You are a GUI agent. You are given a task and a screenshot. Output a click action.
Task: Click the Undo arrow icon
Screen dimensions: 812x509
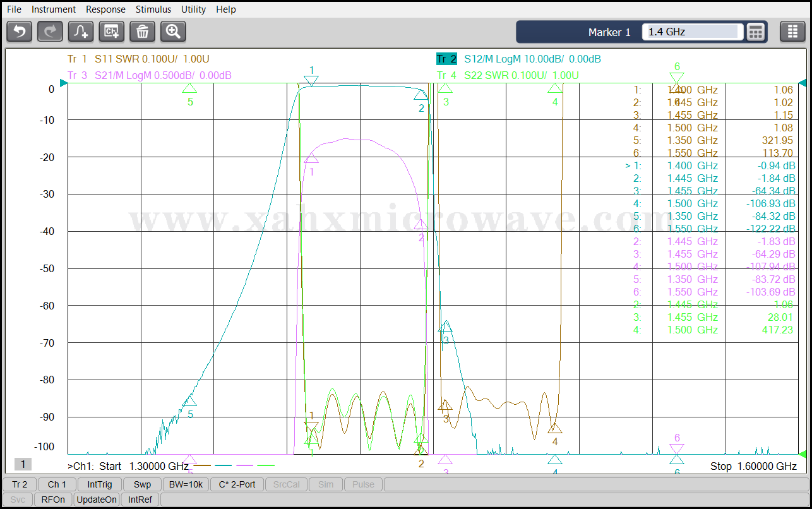click(x=20, y=32)
